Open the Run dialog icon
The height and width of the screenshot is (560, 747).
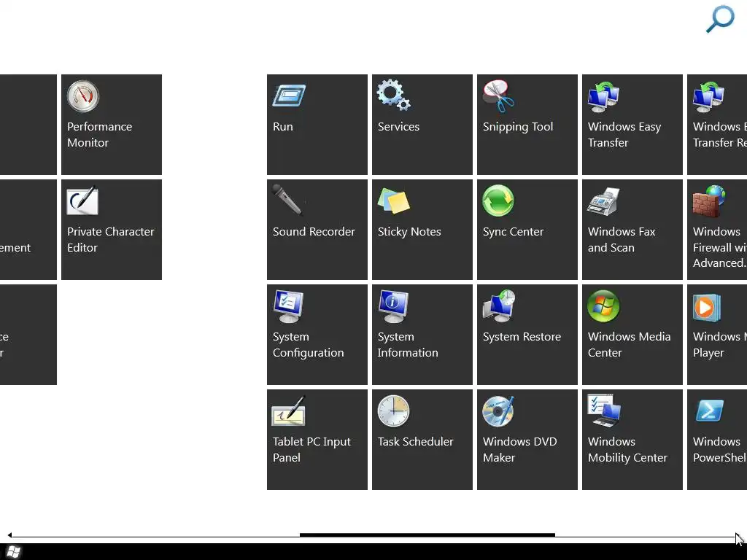[289, 96]
